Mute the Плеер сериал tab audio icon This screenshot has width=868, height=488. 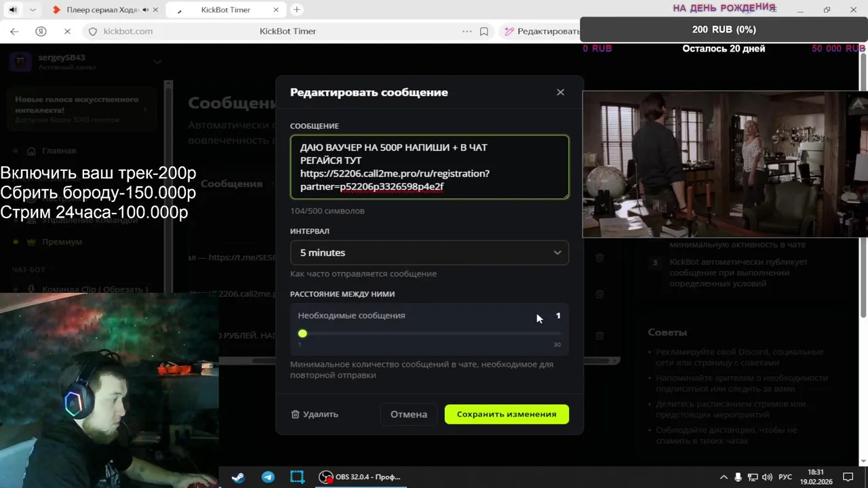144,9
